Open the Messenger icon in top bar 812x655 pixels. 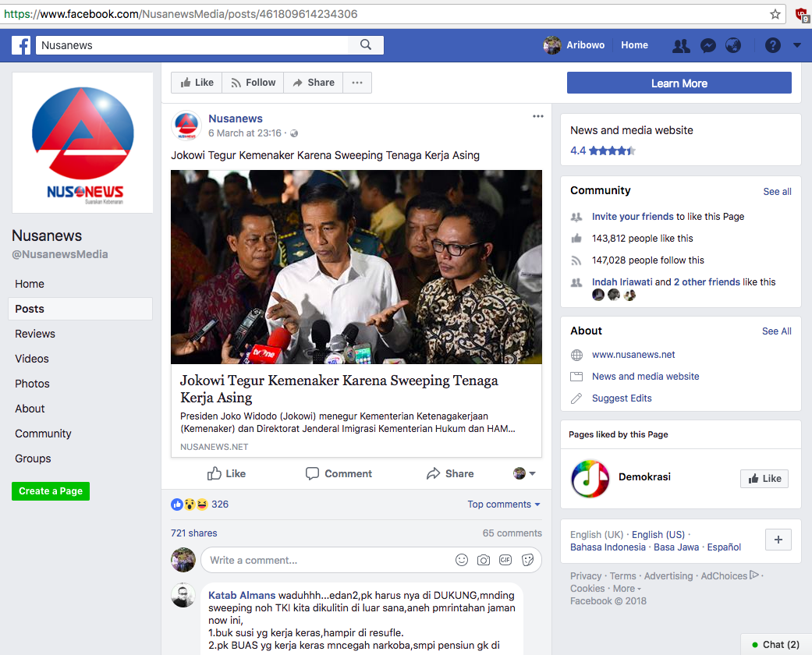pos(708,45)
